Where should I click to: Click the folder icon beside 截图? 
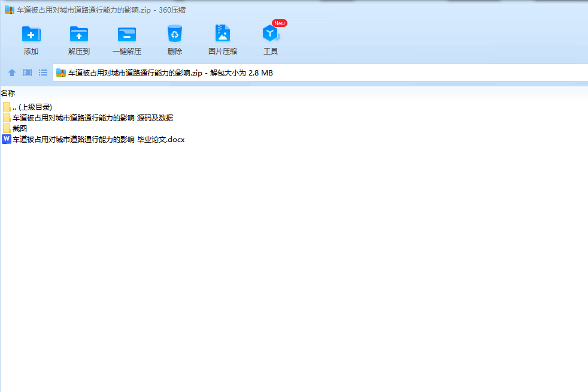7,128
